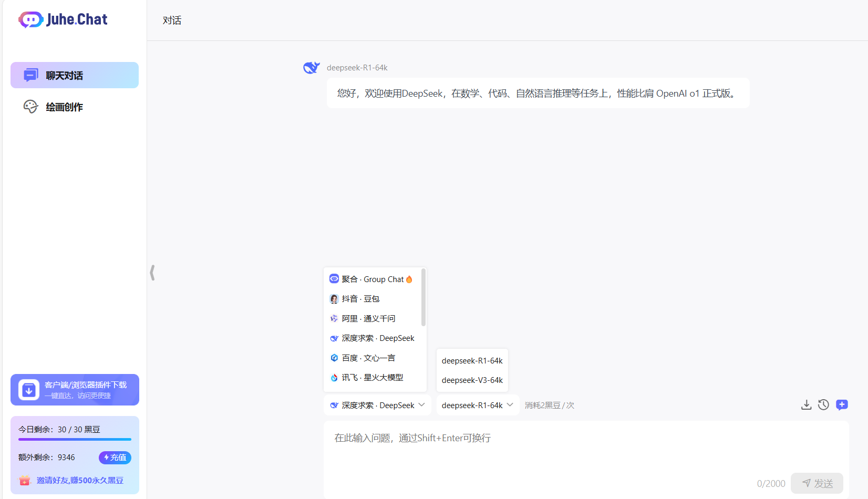Click the DeepSeek whale avatar in the chat

(x=312, y=68)
